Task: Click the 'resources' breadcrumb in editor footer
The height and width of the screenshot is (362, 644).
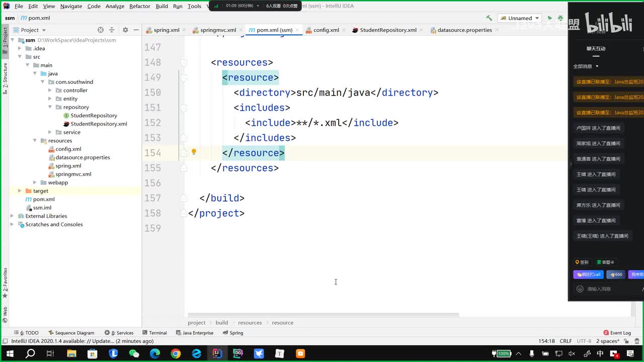Action: (x=250, y=323)
